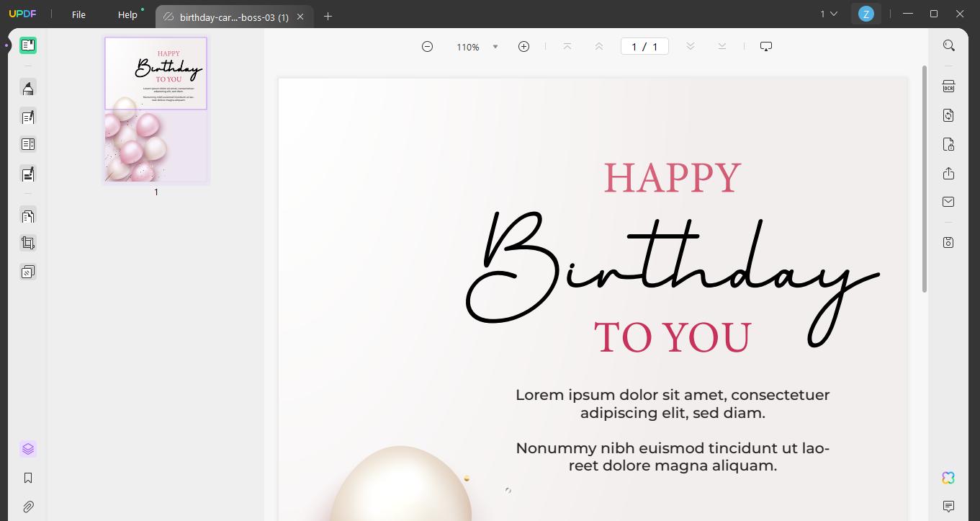Expand the window count dropdown showing 1
980x521 pixels.
pyautogui.click(x=829, y=14)
